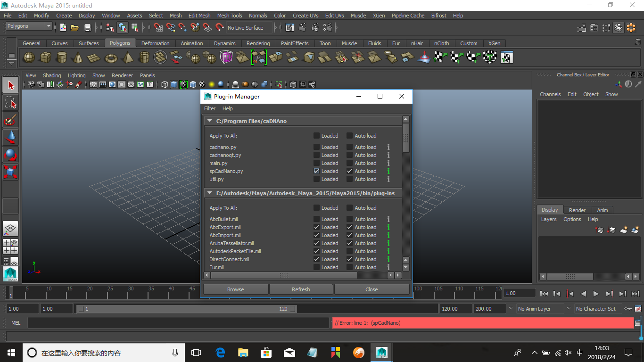Click the polygon sphere shelf icon

[29, 58]
